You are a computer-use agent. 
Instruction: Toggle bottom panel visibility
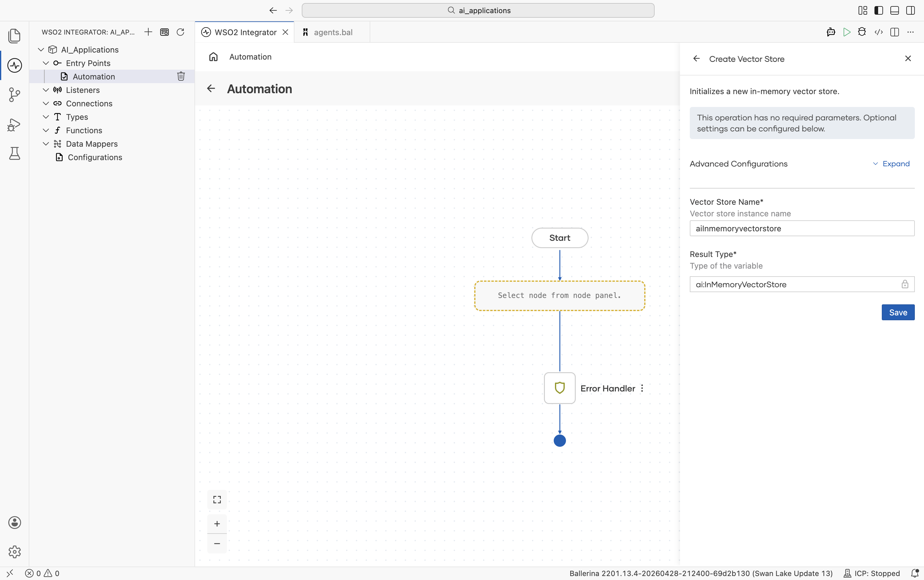(x=894, y=10)
